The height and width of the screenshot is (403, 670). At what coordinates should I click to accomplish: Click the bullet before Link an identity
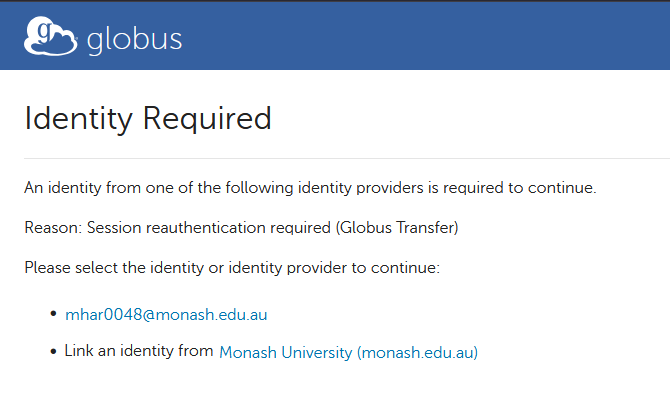coord(53,351)
